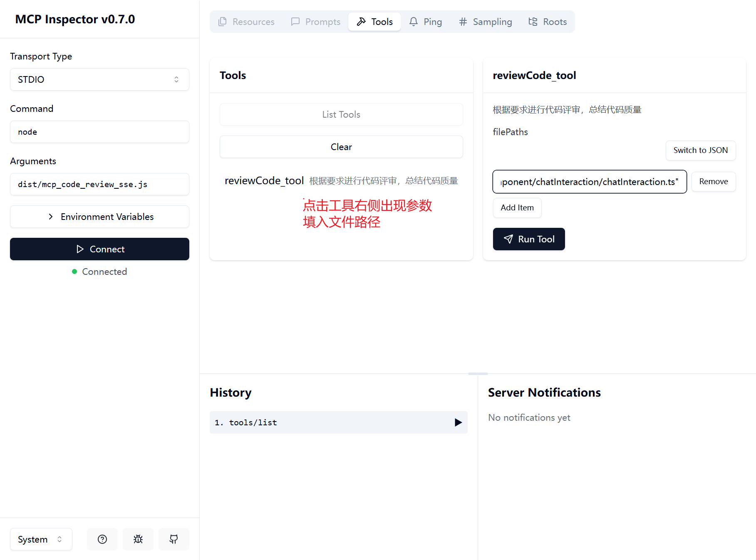Open the help documentation icon
Screen dimensions: 756x560
tap(102, 539)
